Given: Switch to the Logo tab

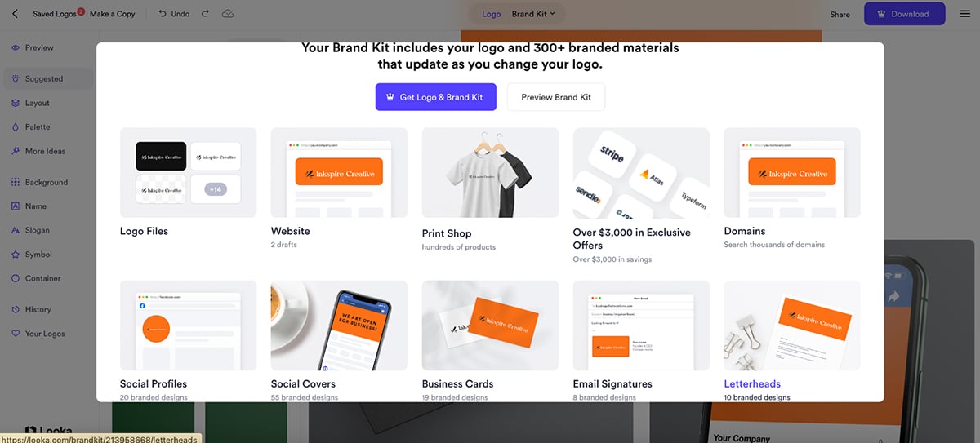Looking at the screenshot, I should click(x=492, y=14).
